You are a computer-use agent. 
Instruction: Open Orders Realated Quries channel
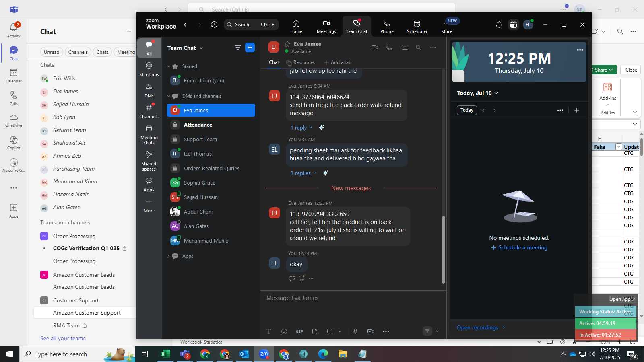pyautogui.click(x=211, y=168)
